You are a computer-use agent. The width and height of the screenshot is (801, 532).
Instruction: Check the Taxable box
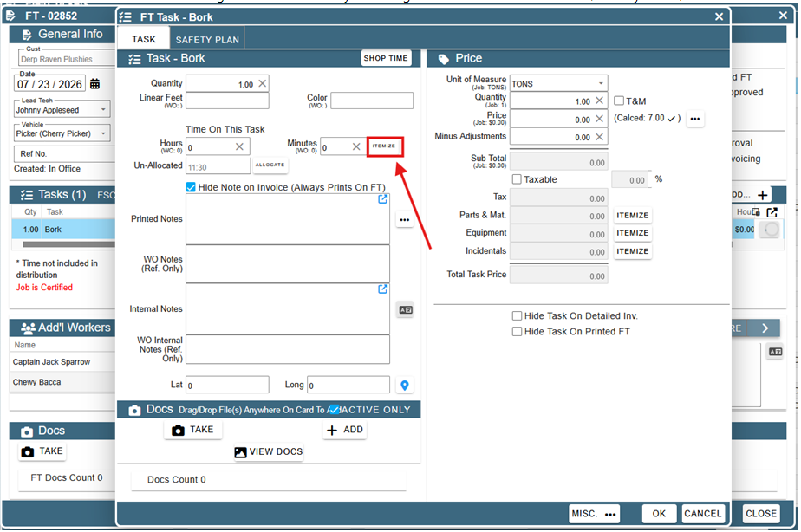click(x=517, y=179)
